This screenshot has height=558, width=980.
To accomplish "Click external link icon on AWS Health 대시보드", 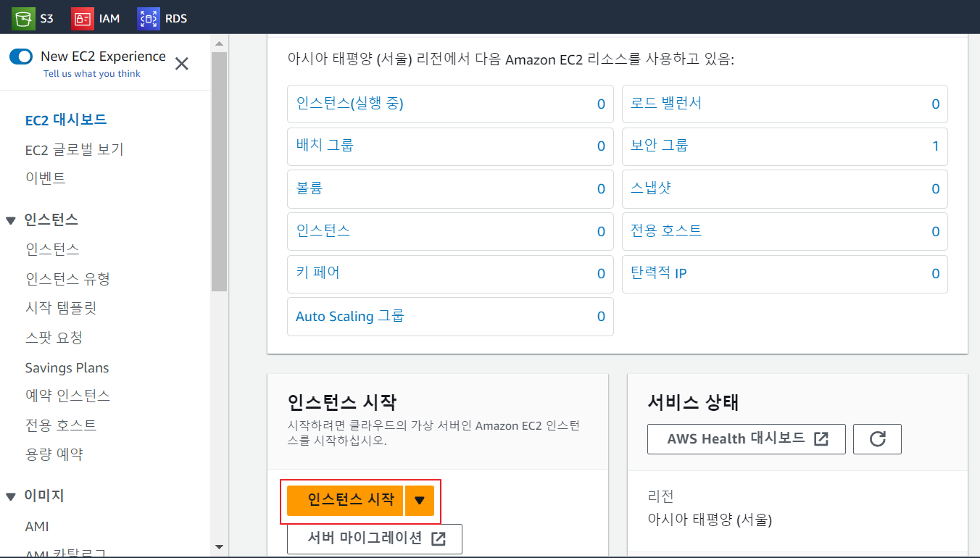I will tap(821, 439).
